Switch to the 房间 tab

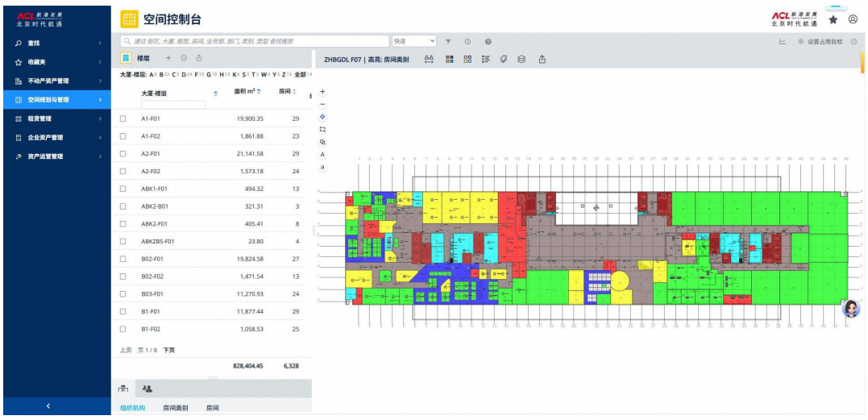pyautogui.click(x=213, y=408)
